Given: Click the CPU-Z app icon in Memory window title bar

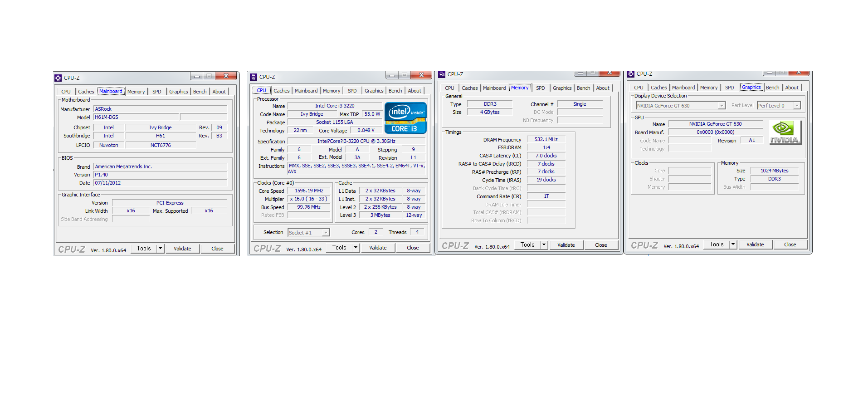Looking at the screenshot, I should [x=442, y=74].
